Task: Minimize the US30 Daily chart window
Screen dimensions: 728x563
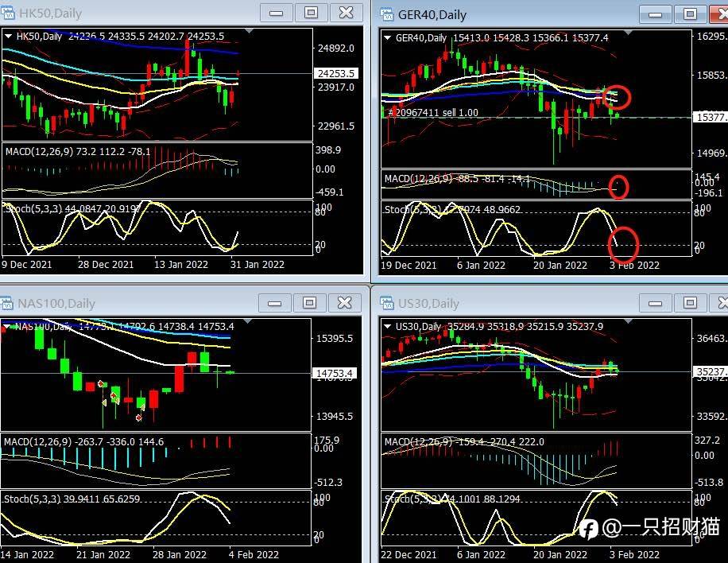Action: (x=656, y=303)
